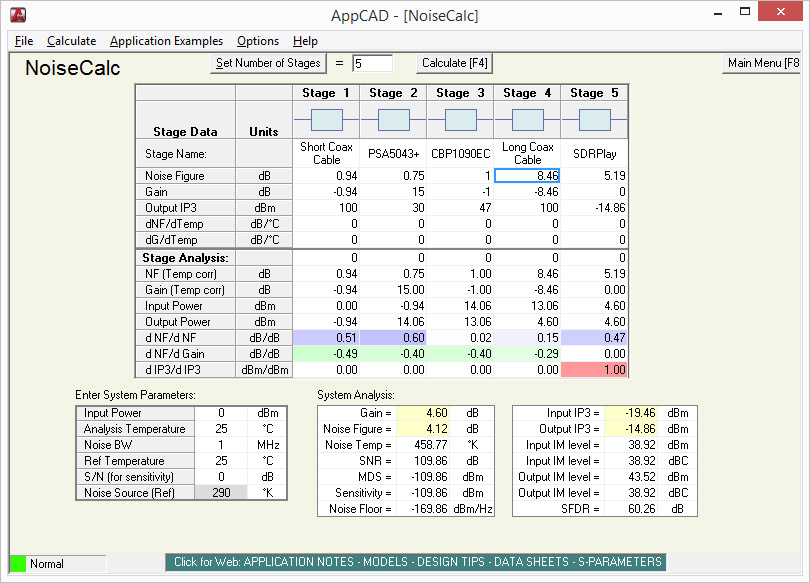The height and width of the screenshot is (583, 810).
Task: Click the web application notes banner link
Action: (415, 562)
